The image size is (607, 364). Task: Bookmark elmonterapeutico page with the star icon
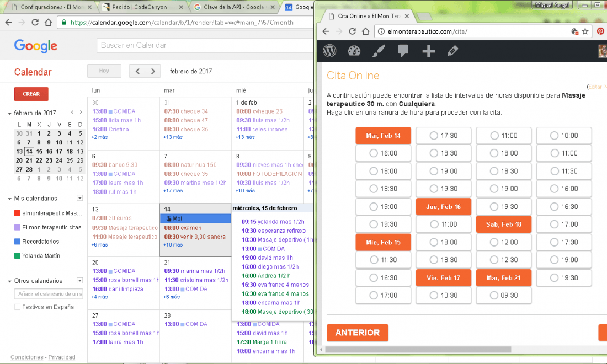(x=585, y=31)
